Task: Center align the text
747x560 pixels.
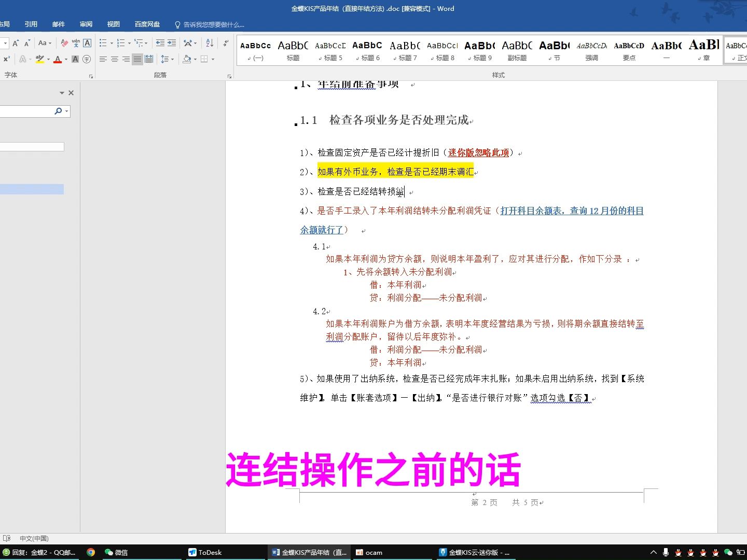Action: coord(115,59)
